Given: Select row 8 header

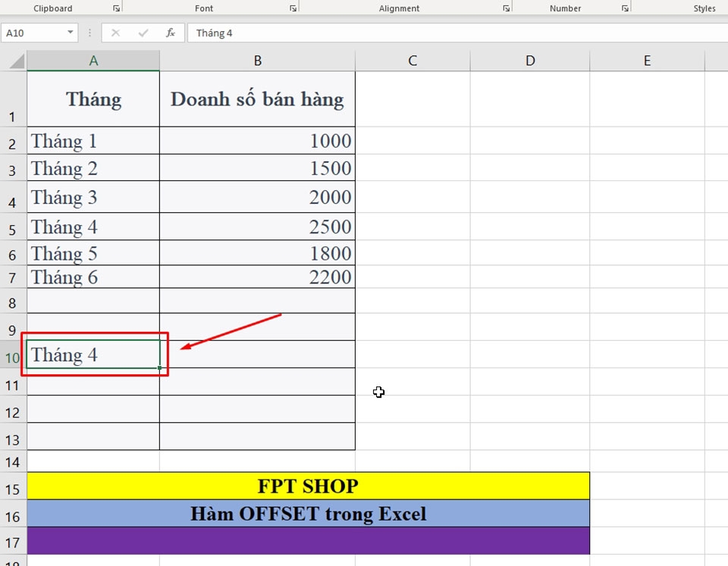Looking at the screenshot, I should (x=13, y=301).
